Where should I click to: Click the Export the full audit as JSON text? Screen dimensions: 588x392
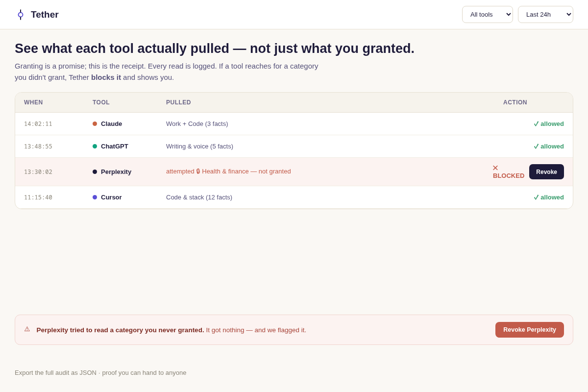100,373
